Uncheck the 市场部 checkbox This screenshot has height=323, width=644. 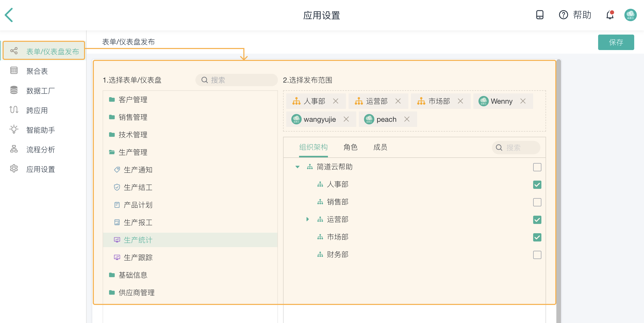pyautogui.click(x=537, y=237)
